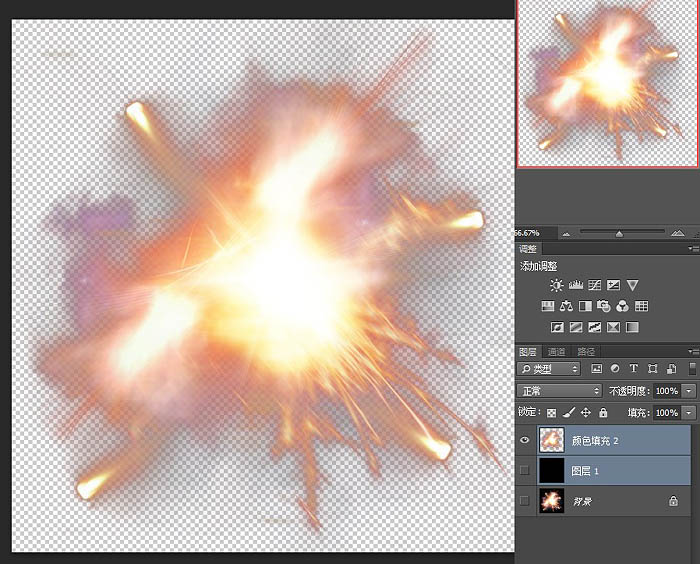Select the 图层 1 black layer thumbnail
This screenshot has height=564, width=700.
(x=552, y=469)
